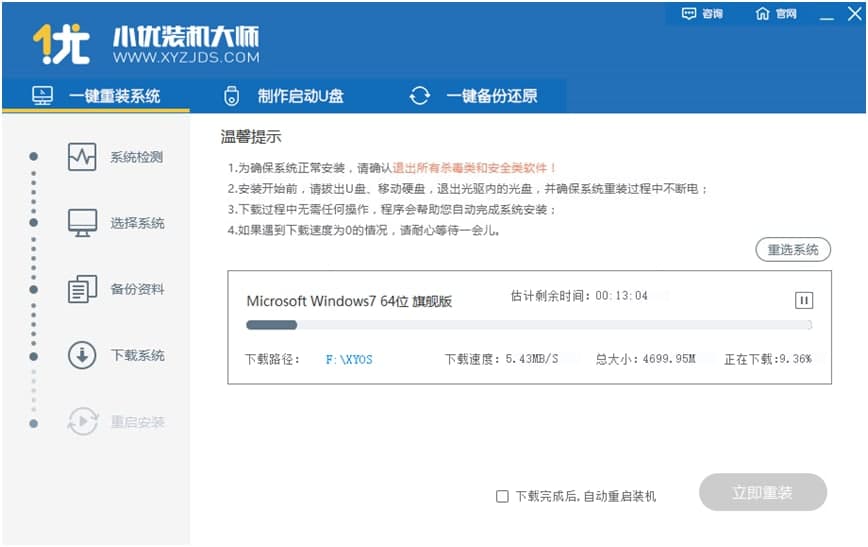The height and width of the screenshot is (547, 868).
Task: Click the 备份资料 step dot indicator
Action: tap(34, 290)
